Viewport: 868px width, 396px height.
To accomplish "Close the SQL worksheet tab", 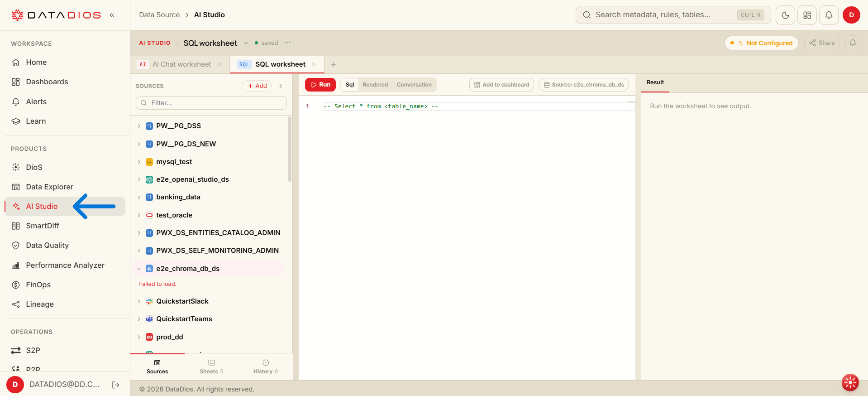I will 314,64.
